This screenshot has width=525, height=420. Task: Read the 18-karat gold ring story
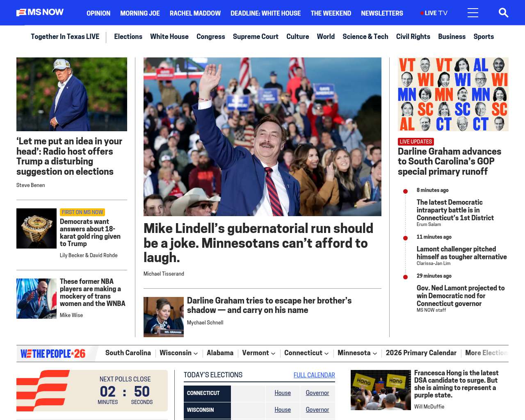pos(90,233)
